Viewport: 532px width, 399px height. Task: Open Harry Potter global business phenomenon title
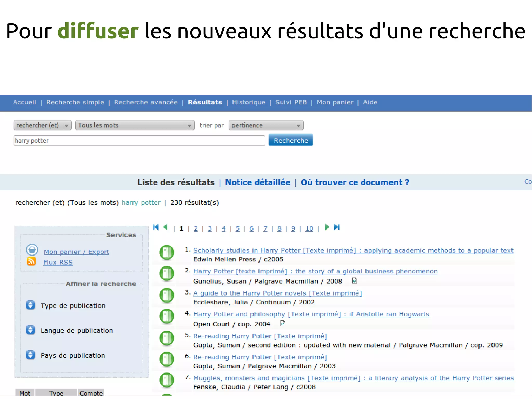pyautogui.click(x=315, y=271)
